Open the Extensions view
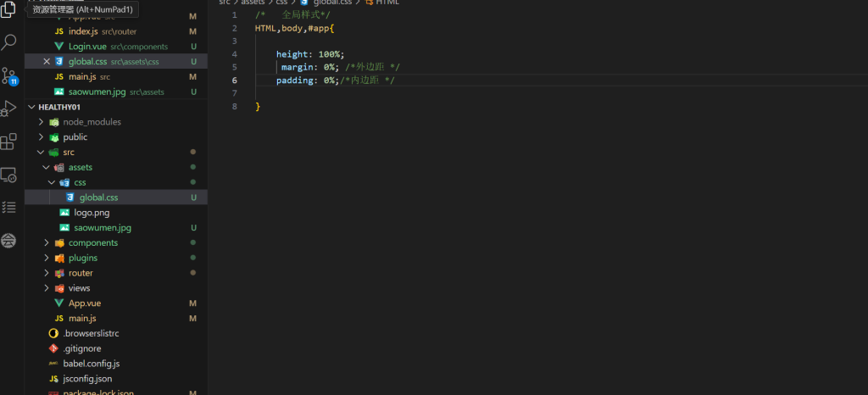868x395 pixels. 9,142
